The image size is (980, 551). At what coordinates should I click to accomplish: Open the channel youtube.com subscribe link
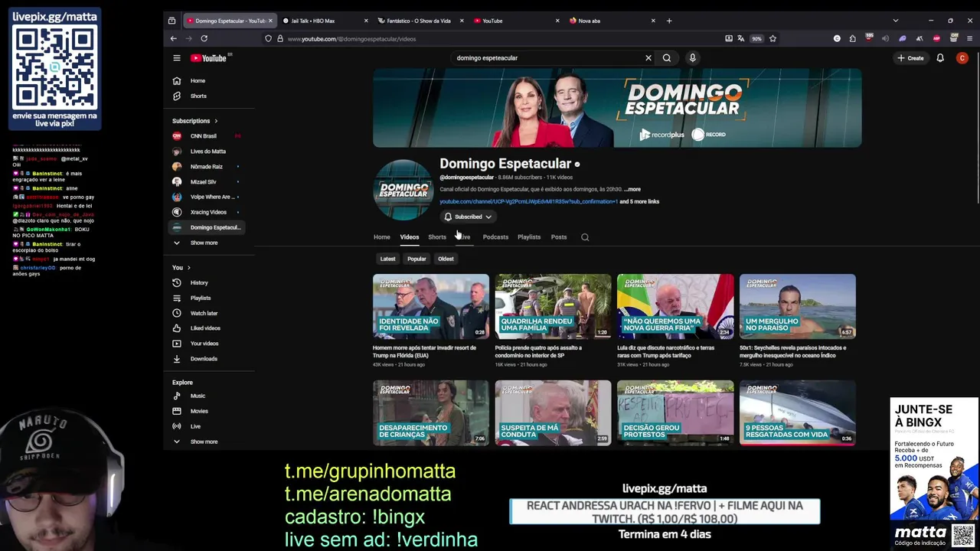point(528,202)
